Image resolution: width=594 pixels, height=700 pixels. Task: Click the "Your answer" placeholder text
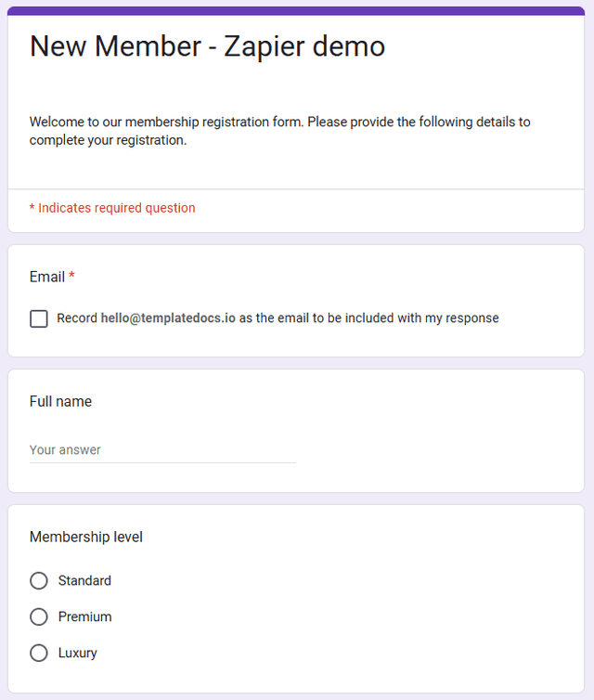click(65, 450)
